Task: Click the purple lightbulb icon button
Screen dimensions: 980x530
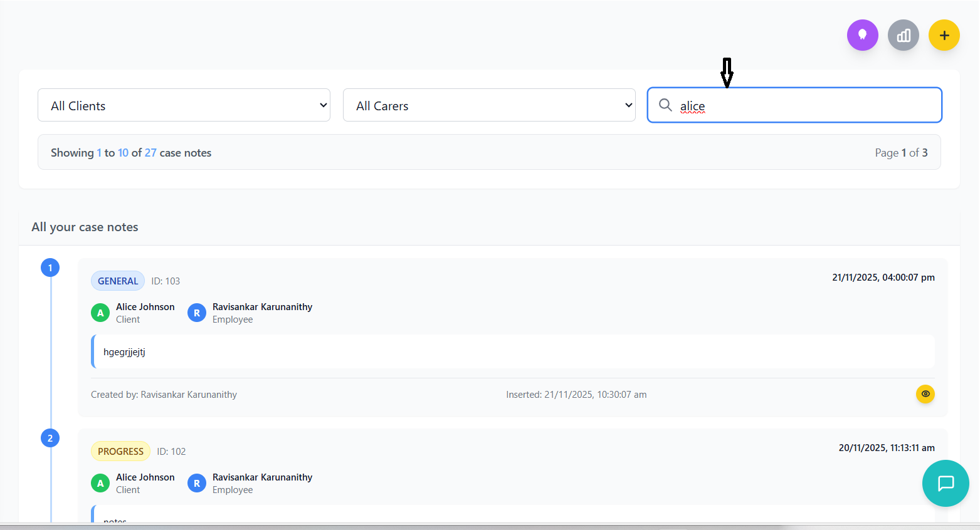Action: pyautogui.click(x=862, y=35)
